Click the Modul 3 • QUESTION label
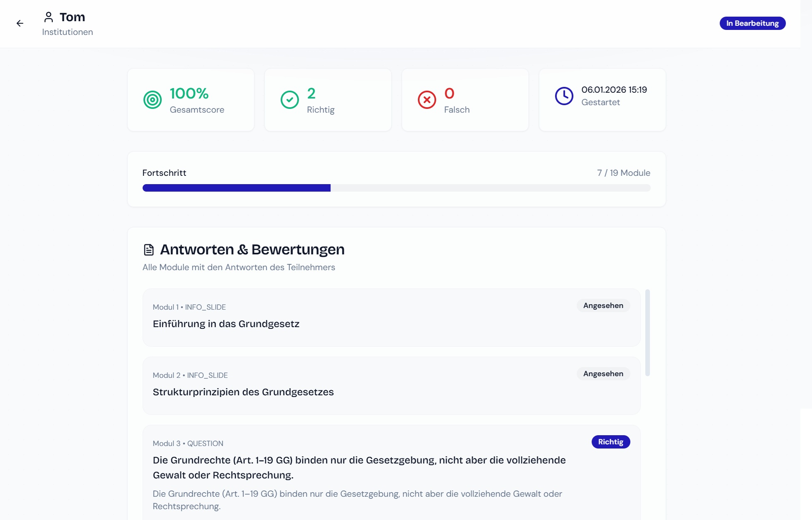The height and width of the screenshot is (520, 812). [x=188, y=444]
